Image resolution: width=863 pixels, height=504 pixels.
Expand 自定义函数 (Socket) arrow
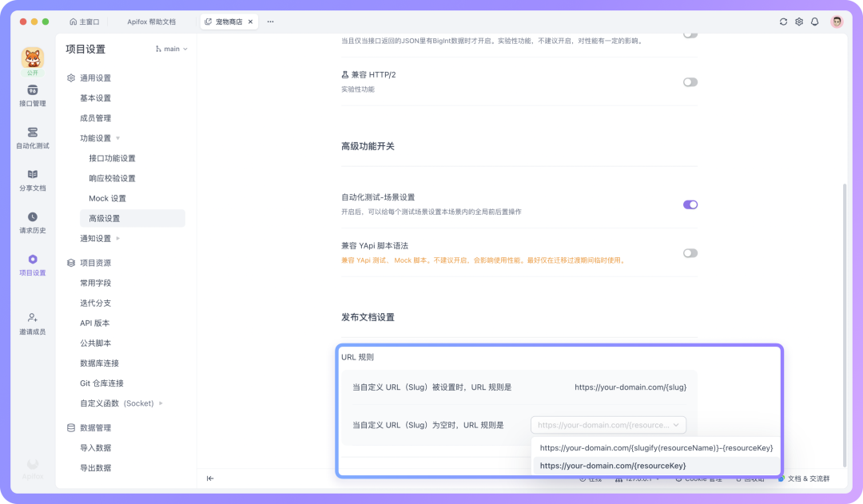[161, 403]
